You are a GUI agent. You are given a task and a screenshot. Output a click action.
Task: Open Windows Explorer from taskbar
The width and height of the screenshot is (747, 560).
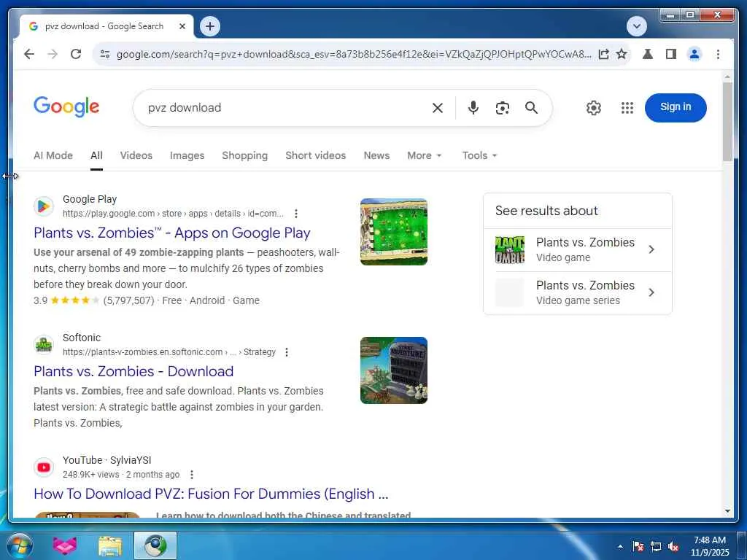pos(110,545)
